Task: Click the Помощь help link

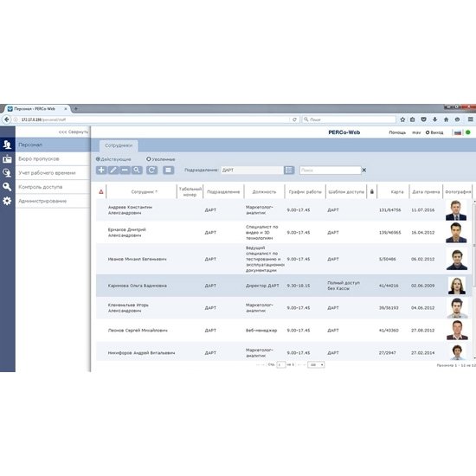Action: click(x=397, y=132)
